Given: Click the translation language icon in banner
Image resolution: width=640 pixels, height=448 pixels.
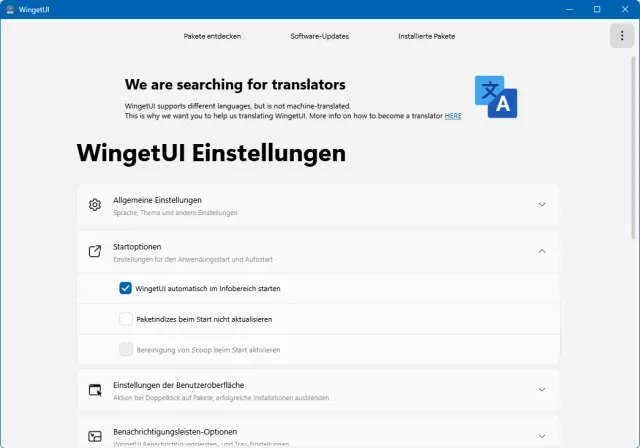Looking at the screenshot, I should click(496, 96).
